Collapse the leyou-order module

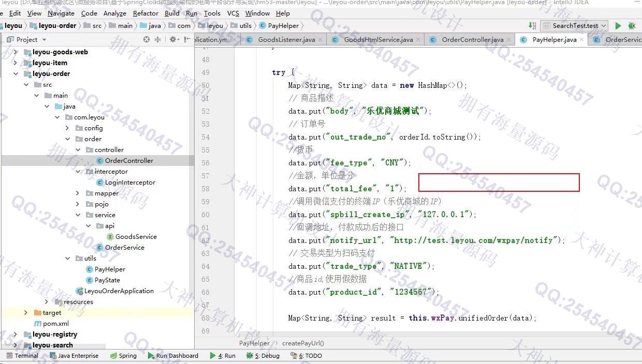[16, 73]
